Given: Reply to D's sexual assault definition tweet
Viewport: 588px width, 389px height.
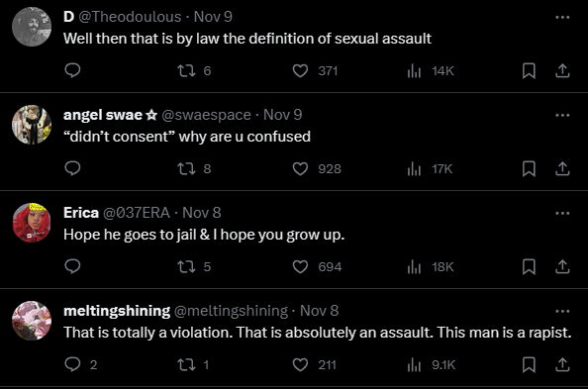Looking at the screenshot, I should pyautogui.click(x=72, y=70).
